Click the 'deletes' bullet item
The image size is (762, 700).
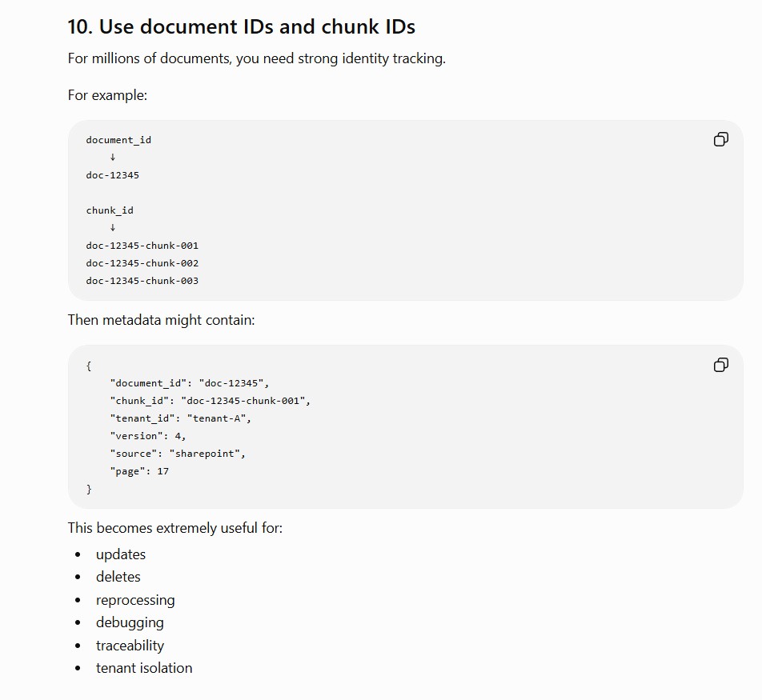coord(118,577)
